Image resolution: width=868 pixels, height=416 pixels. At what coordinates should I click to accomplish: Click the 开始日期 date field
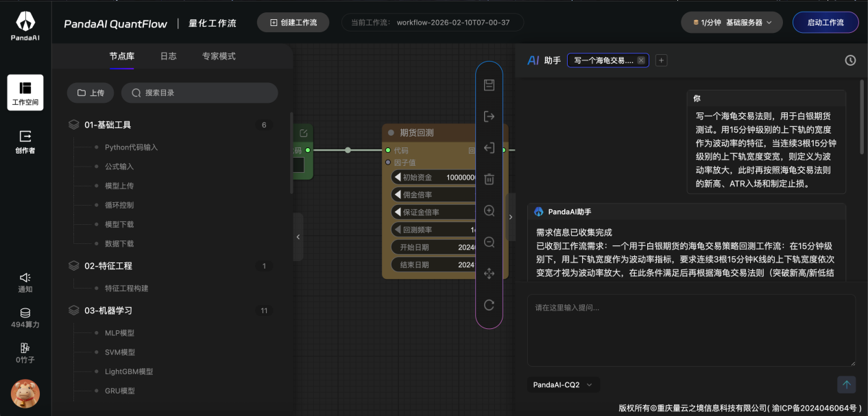coord(433,247)
